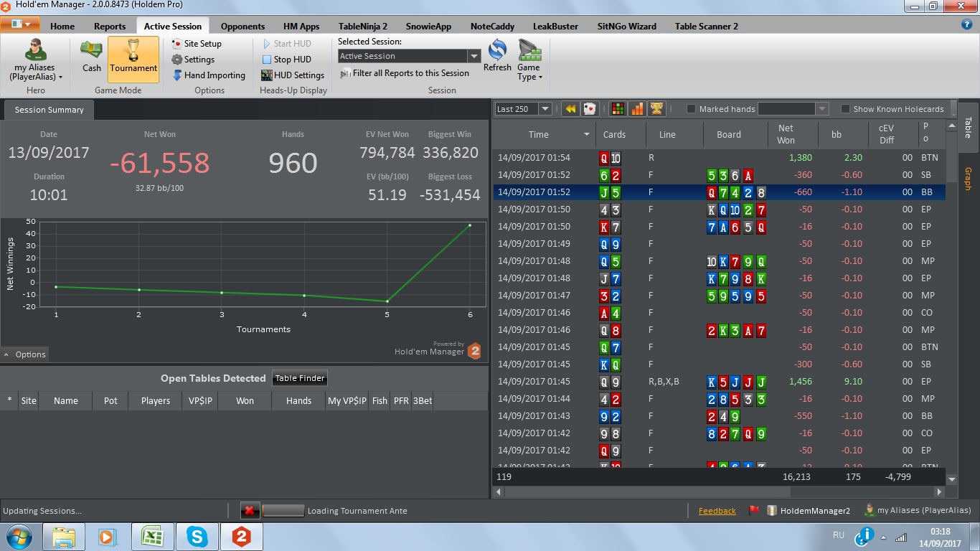Select the 01:54 hand row with Q 10
980x551 pixels.
(719, 158)
